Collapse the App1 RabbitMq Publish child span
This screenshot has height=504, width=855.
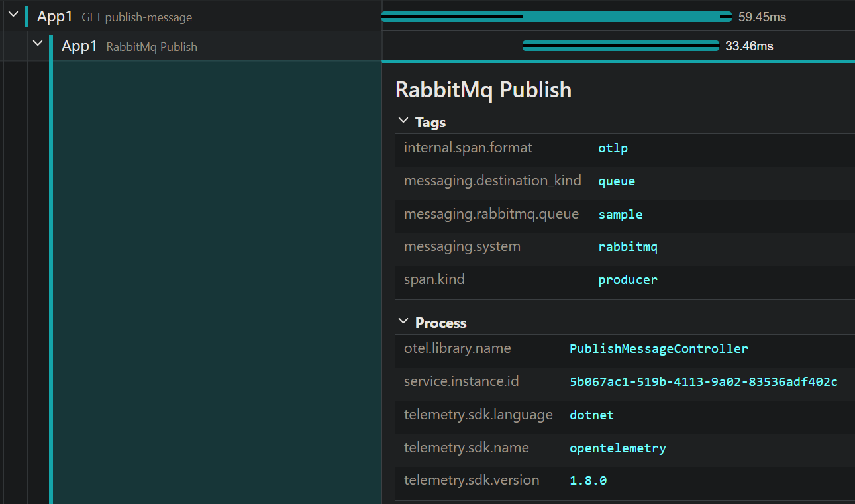[38, 44]
